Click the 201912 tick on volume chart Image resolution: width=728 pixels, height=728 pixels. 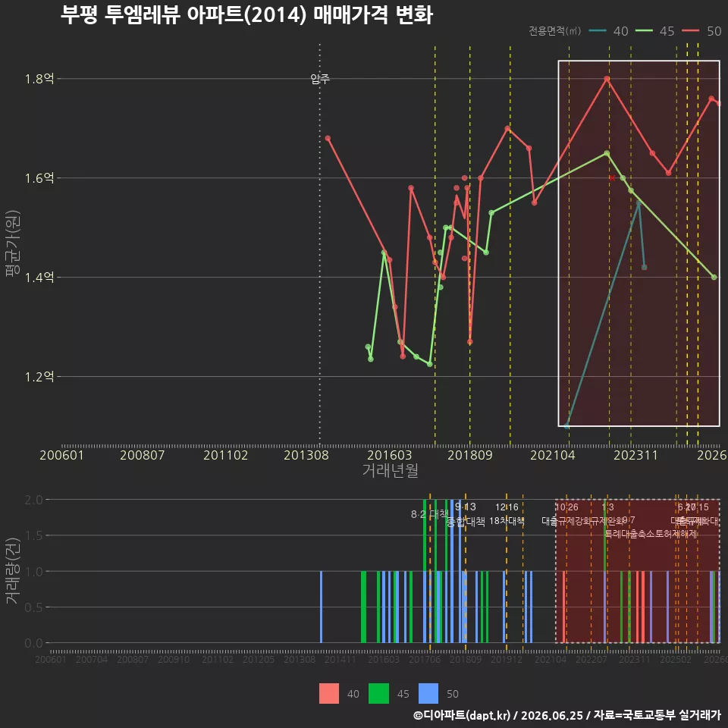pos(507,659)
